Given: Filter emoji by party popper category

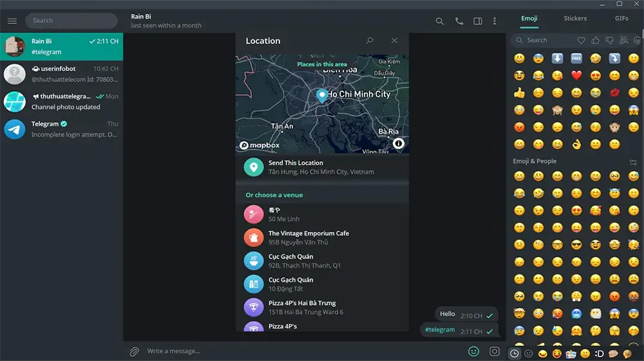Looking at the screenshot, I should 624,41.
